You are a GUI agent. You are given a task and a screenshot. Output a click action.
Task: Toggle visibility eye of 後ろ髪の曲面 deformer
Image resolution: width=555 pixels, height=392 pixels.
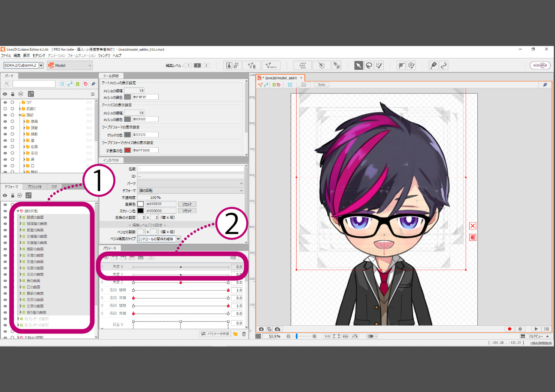[5, 312]
